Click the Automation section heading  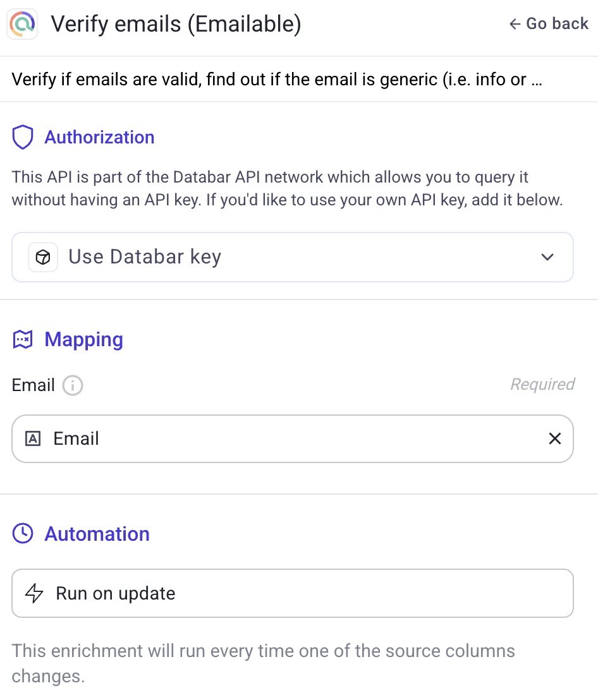(x=97, y=534)
